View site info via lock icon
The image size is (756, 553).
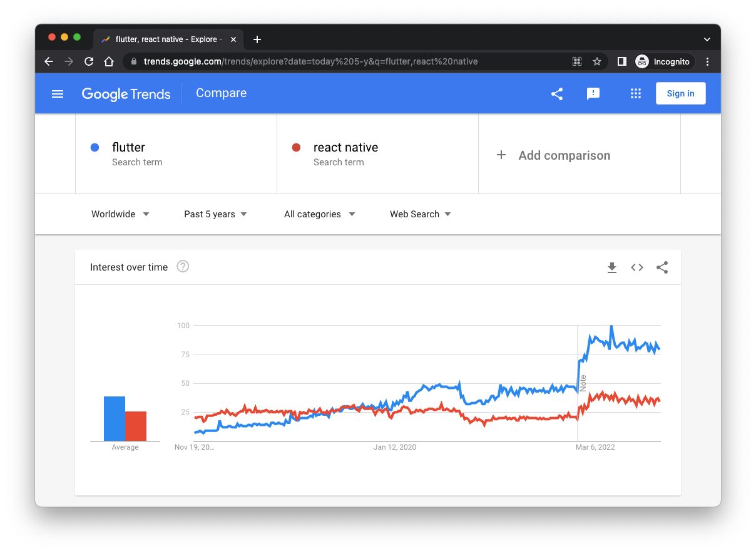pos(134,61)
